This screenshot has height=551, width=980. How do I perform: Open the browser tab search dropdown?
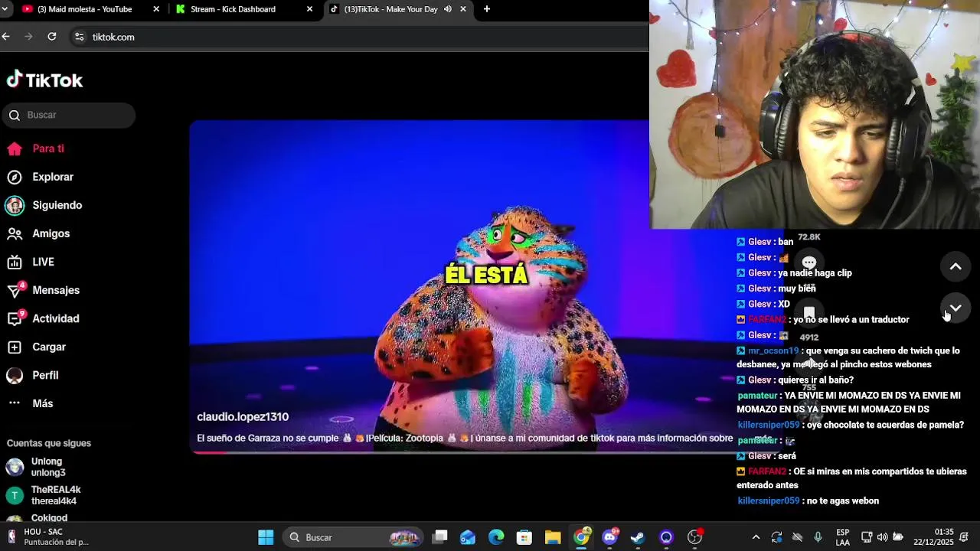[5, 9]
